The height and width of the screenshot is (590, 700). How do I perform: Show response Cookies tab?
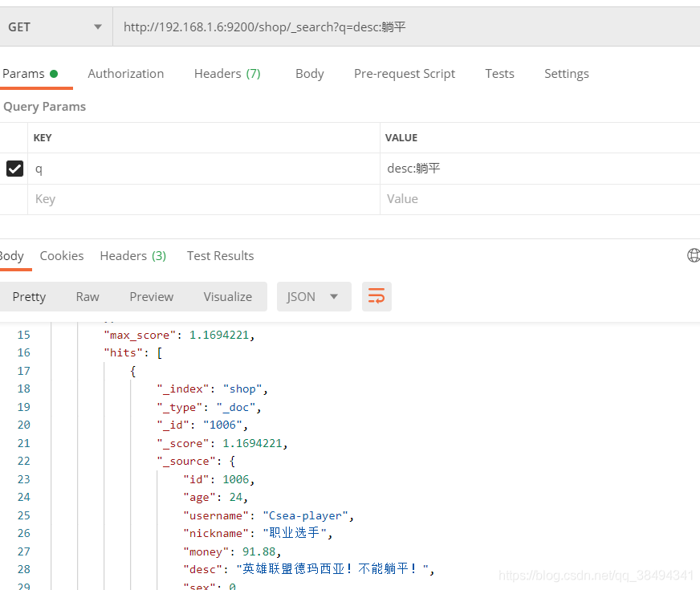62,256
